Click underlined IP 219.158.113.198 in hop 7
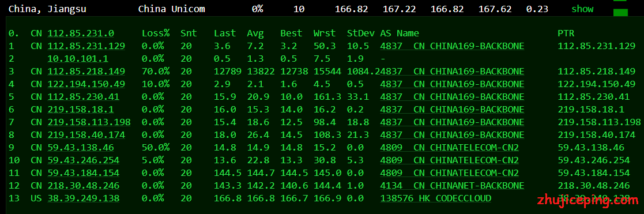This screenshot has height=214, width=644. (x=89, y=122)
